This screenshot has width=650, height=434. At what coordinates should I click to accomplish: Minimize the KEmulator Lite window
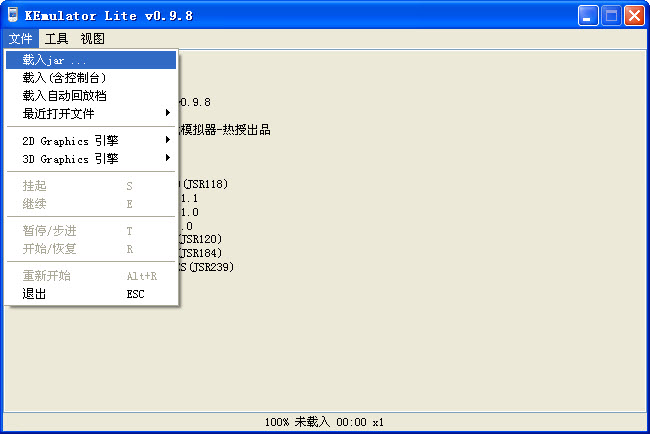coord(588,16)
